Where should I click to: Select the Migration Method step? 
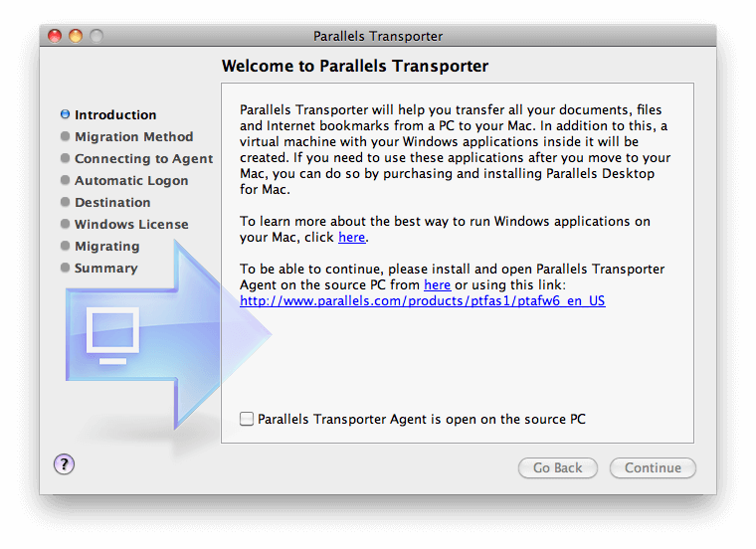(133, 136)
